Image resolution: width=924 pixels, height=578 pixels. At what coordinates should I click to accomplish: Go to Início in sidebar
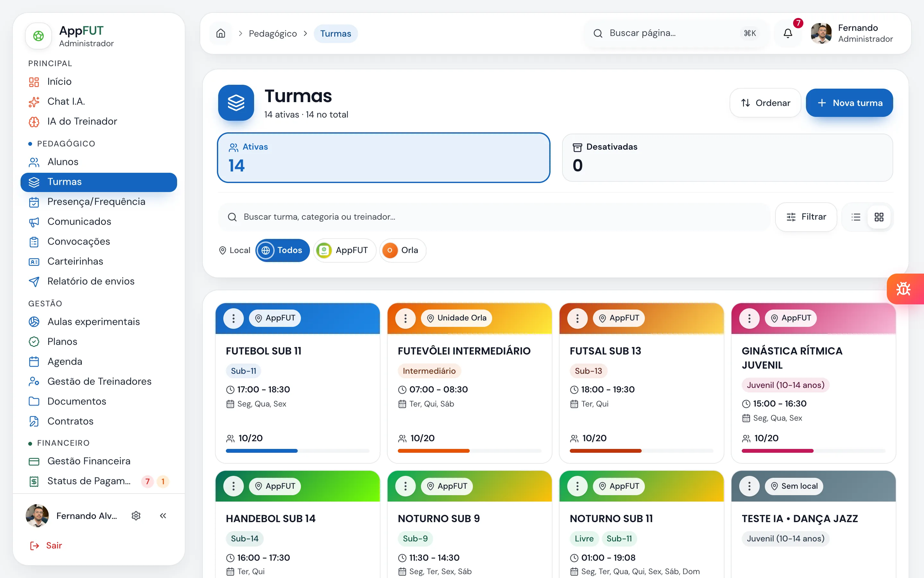[98, 82]
